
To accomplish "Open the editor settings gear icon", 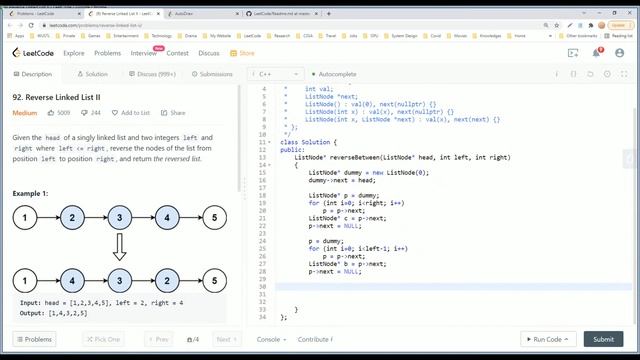I will pyautogui.click(x=607, y=74).
